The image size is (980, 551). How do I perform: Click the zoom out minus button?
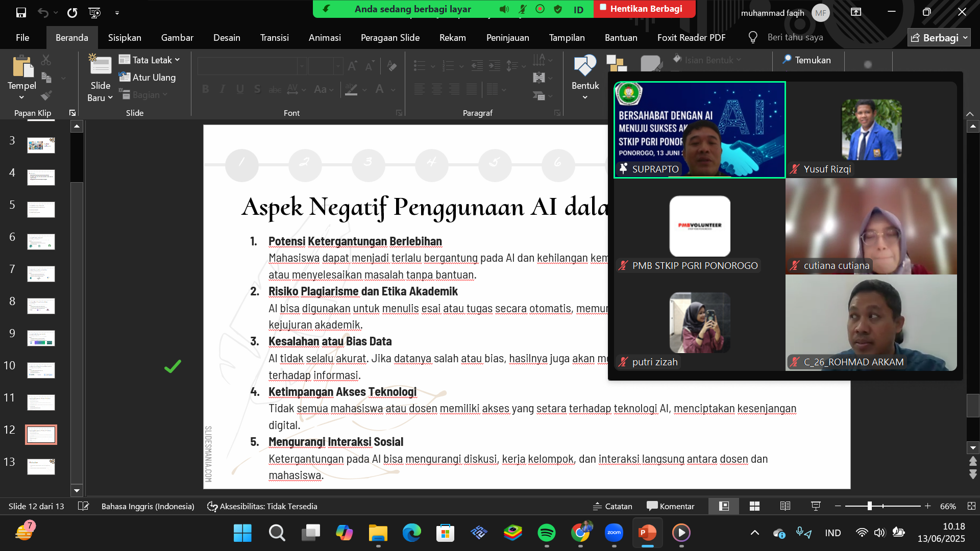click(838, 506)
